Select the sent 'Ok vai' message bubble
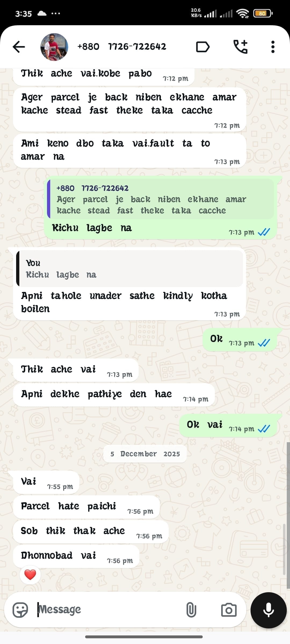Viewport: 290px width, 644px height. [228, 425]
